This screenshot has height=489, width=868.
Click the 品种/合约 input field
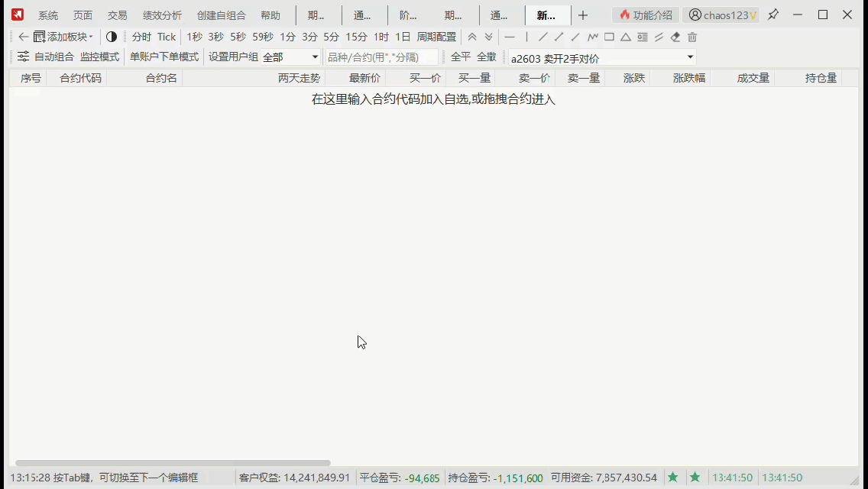click(x=382, y=57)
